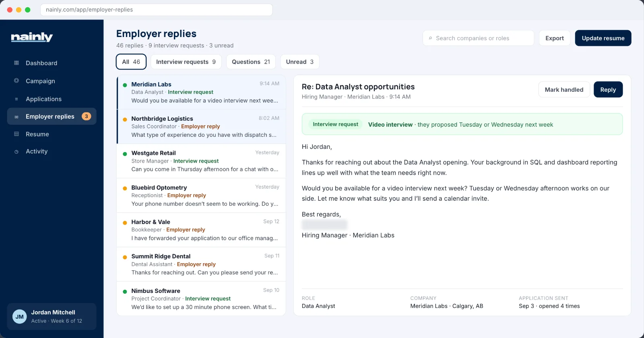Viewport: 644px width, 338px height.
Task: Click orange status dot for Northbridge Logistics
Action: coord(125,119)
